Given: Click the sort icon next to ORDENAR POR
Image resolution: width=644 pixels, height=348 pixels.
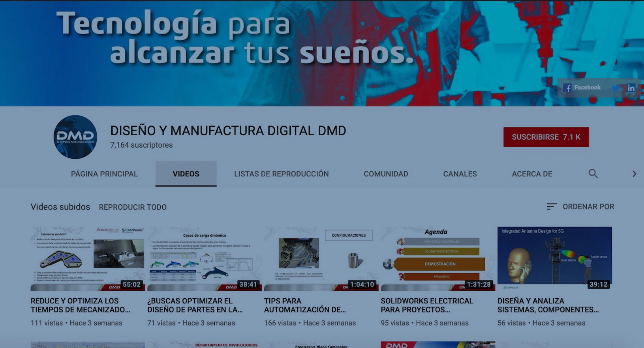Looking at the screenshot, I should (551, 207).
